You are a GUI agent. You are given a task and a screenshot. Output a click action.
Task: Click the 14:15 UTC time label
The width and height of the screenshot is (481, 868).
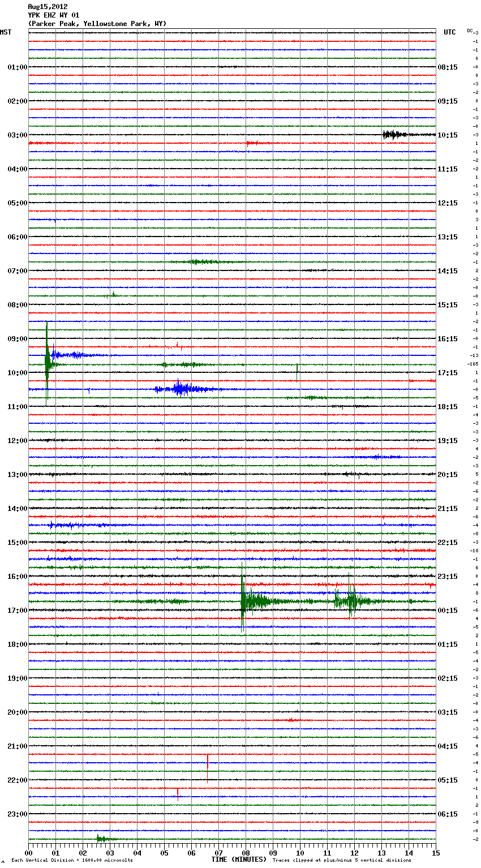click(448, 271)
